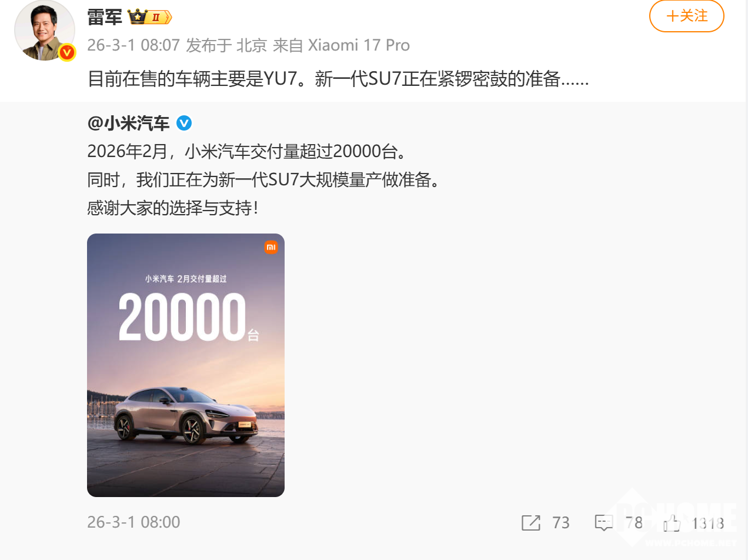
Task: Click the 26-3-1 08:07 post timestamp
Action: click(133, 45)
